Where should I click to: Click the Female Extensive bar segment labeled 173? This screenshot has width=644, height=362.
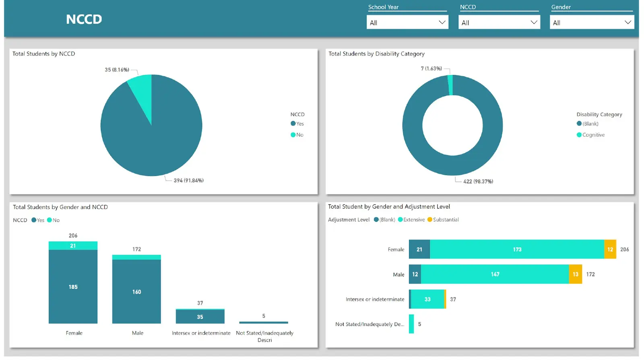[517, 249]
